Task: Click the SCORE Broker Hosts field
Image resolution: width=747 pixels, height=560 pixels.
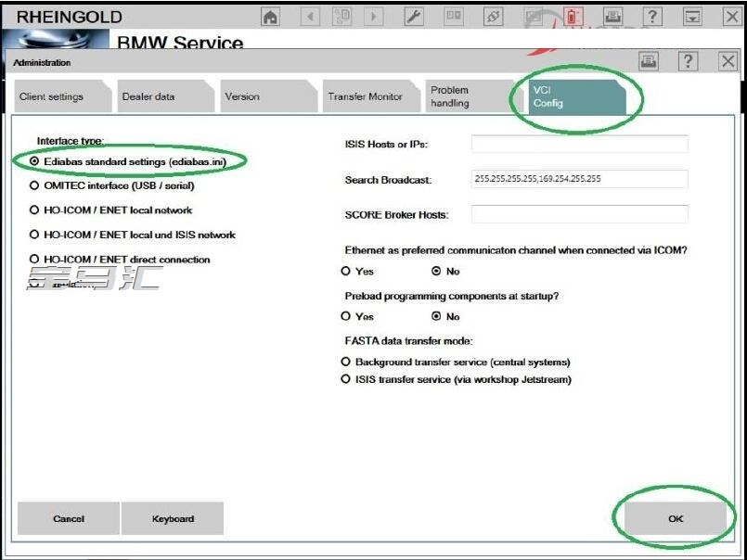Action: point(580,214)
